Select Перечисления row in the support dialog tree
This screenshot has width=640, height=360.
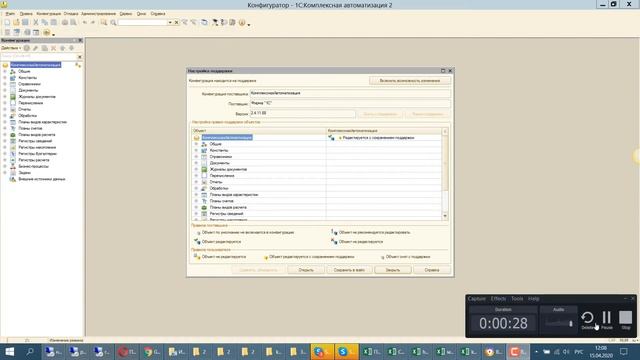click(x=222, y=176)
